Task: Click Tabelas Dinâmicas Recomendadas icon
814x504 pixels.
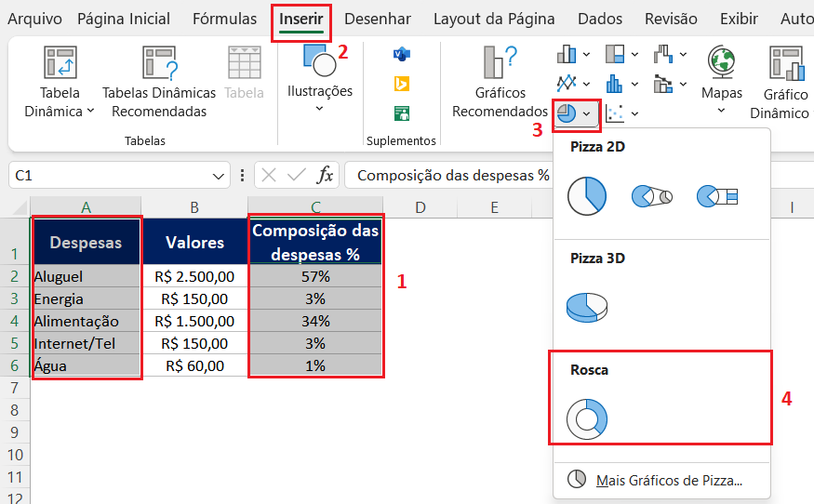Action: click(x=158, y=62)
